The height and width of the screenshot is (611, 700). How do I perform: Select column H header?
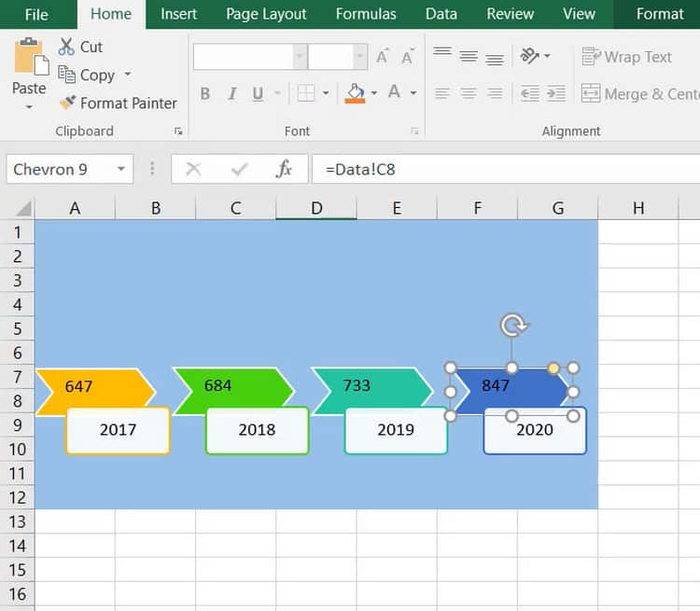[638, 208]
